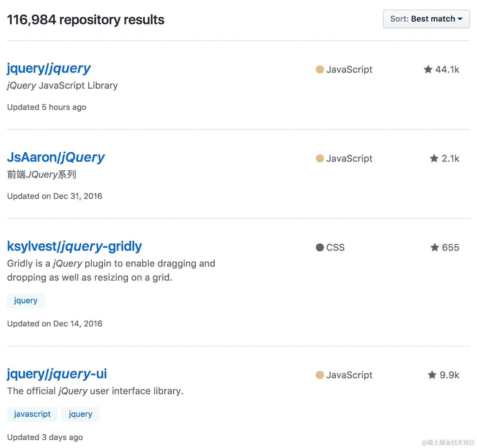Click the CSS language dot for jquery-gridly
The image size is (477, 448).
(320, 247)
